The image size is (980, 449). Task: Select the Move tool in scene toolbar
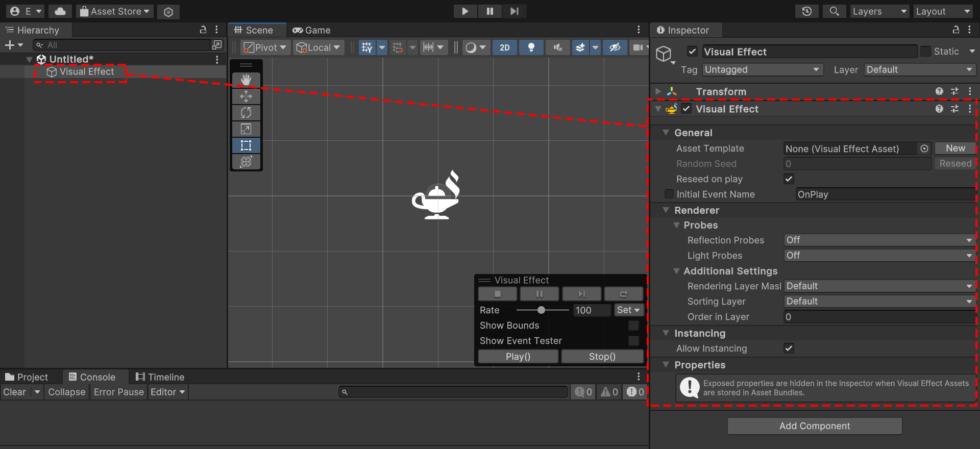(x=246, y=96)
